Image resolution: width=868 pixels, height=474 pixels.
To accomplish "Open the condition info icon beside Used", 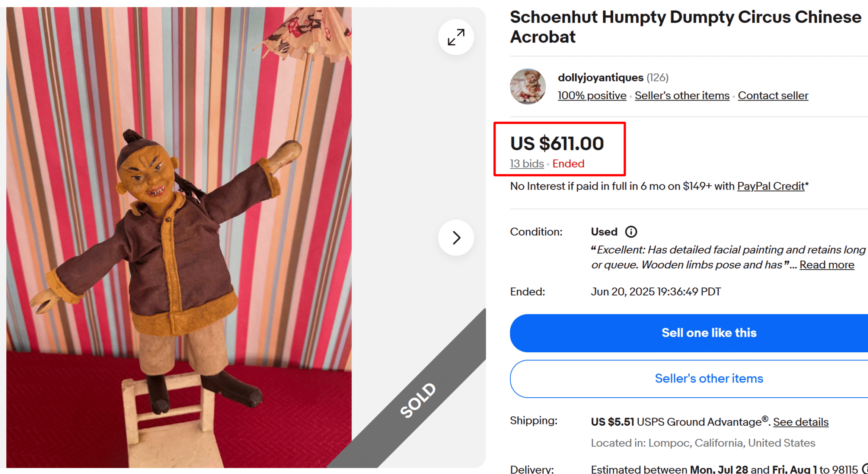I will (631, 232).
